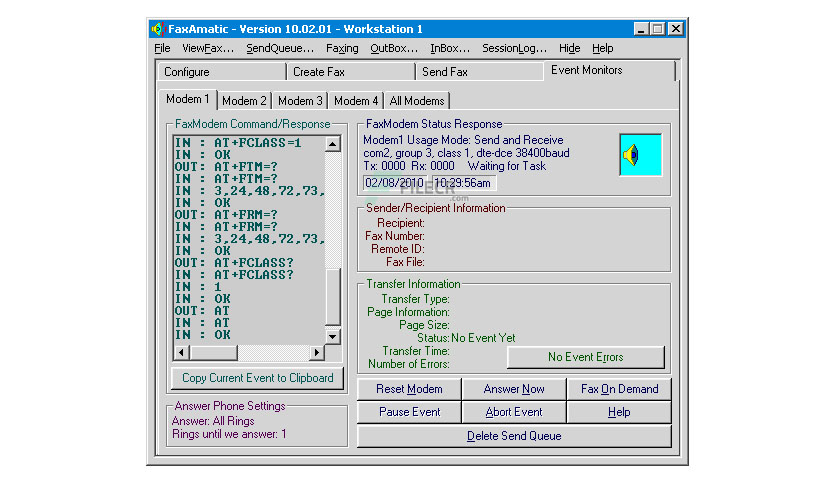Select the Modem 3 tab
Viewport: 836px width, 484px height.
300,101
